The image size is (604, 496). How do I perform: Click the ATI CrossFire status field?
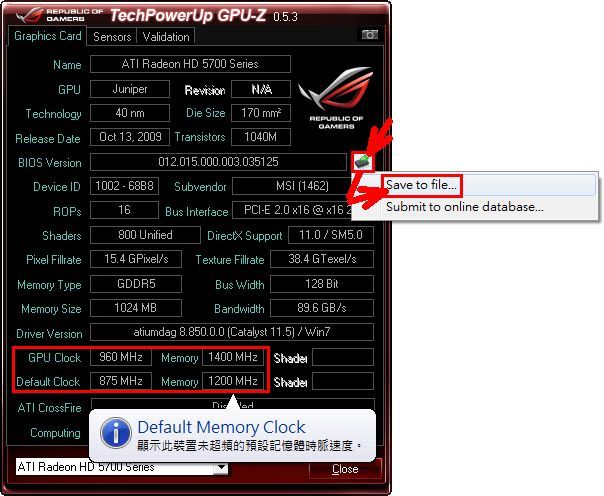233,404
